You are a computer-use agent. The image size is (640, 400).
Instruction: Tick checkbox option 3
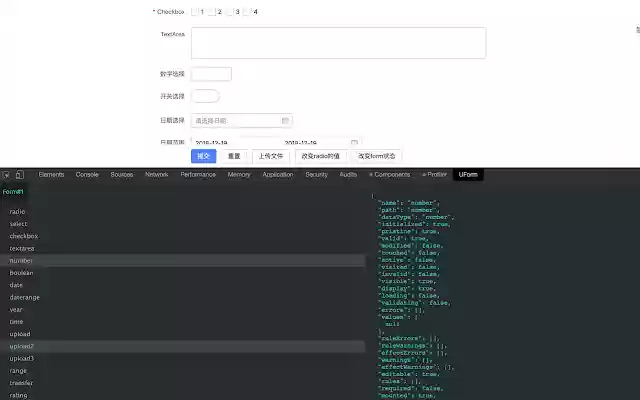point(229,12)
